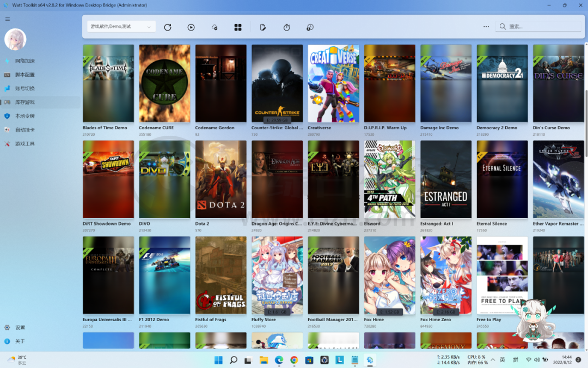The height and width of the screenshot is (368, 588).
Task: Select DiRT Showdown Demo cover
Action: tap(108, 179)
